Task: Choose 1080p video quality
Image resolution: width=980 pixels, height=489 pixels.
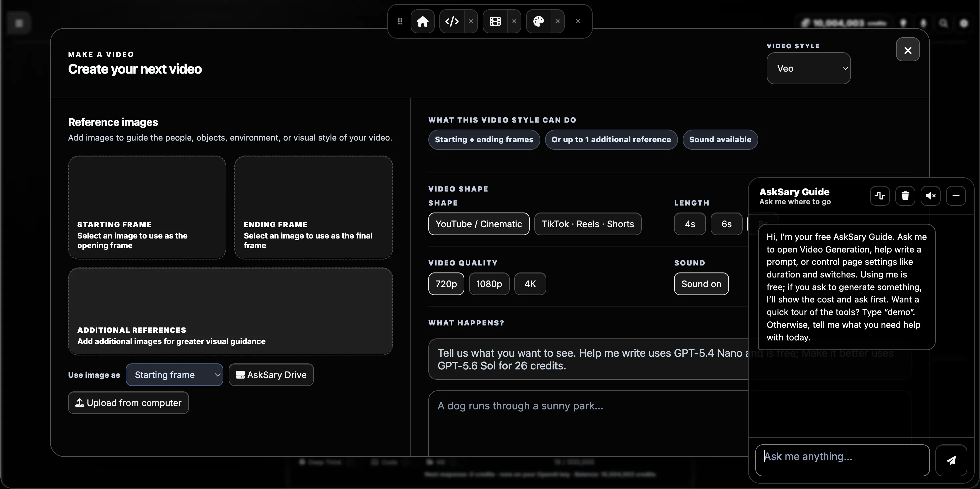Action: coord(489,284)
